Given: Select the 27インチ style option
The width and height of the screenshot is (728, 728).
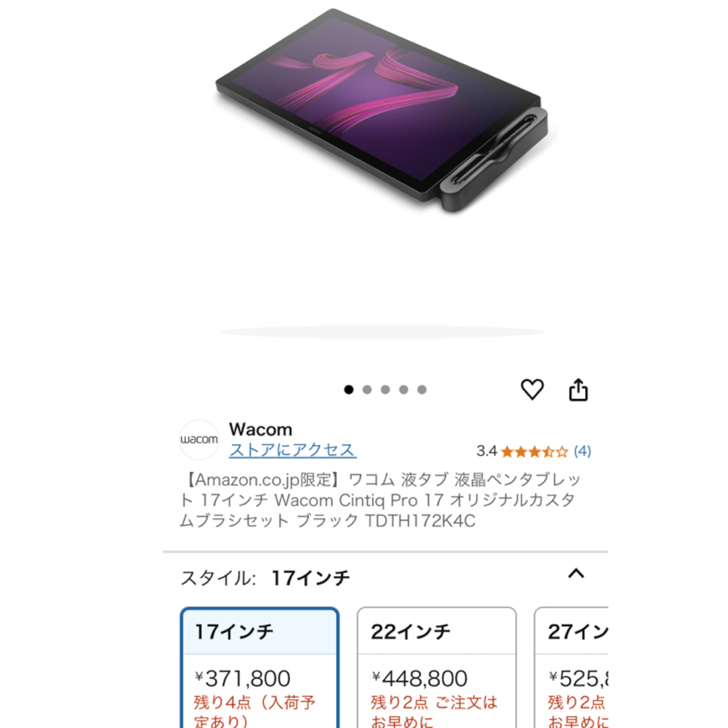Looking at the screenshot, I should pos(571,667).
